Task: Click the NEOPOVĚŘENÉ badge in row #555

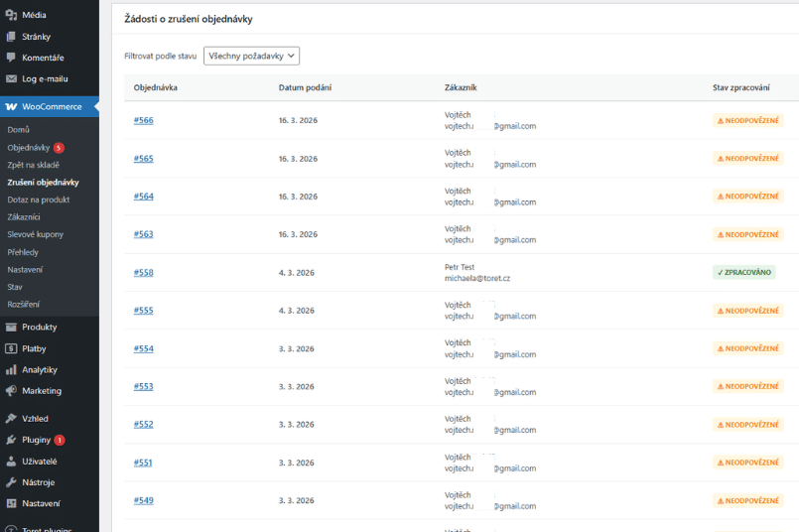Action: (748, 311)
